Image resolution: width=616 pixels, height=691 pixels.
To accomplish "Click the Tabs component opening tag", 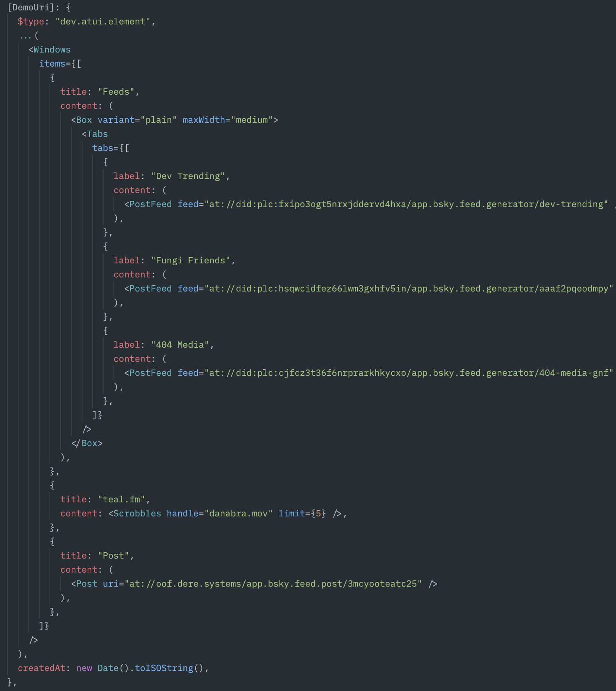I will tap(97, 134).
